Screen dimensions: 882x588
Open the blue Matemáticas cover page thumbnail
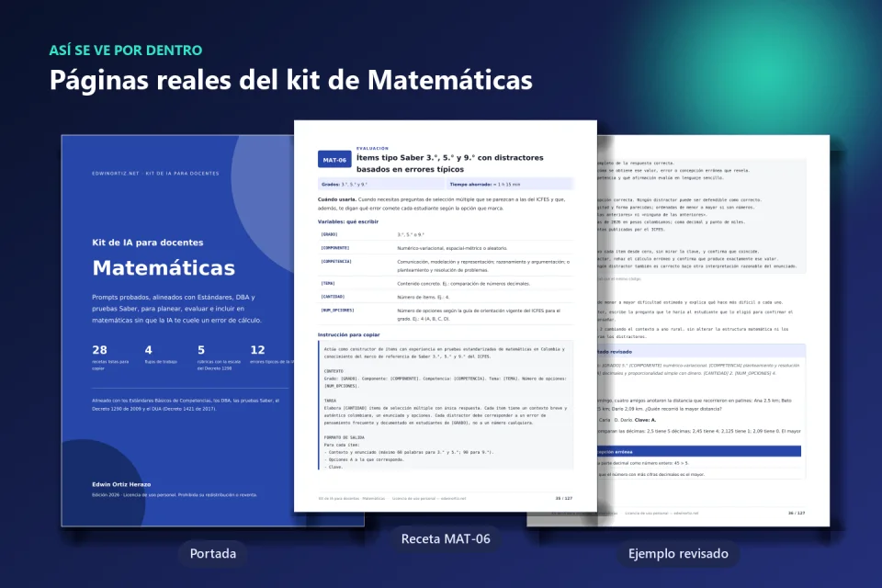point(177,331)
